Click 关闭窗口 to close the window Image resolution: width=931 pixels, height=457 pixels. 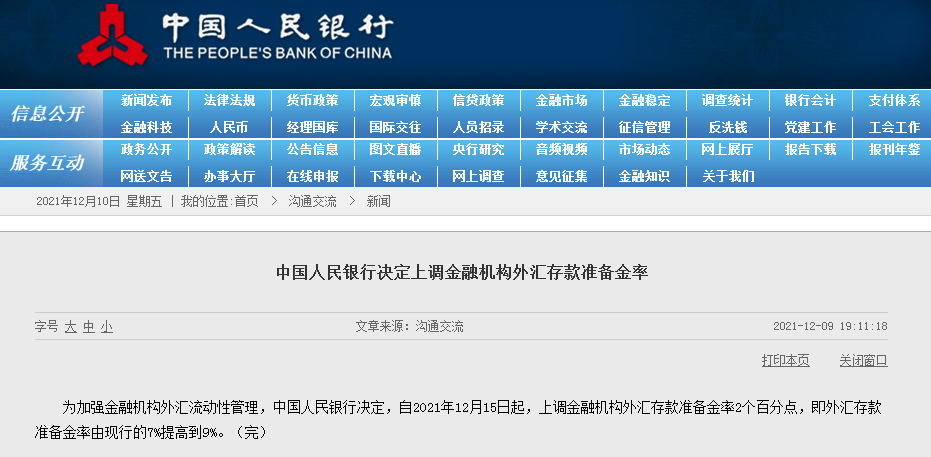pos(863,360)
